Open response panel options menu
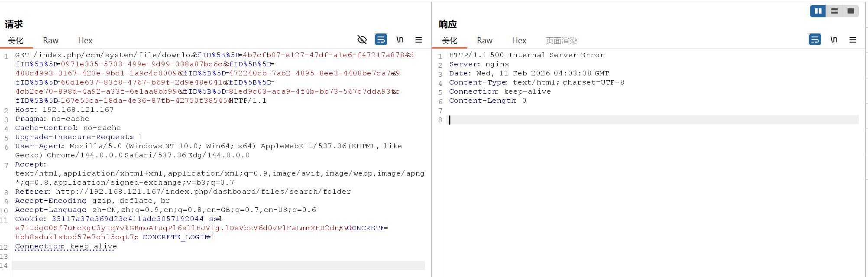Screen dimensions: 868x277 852,40
